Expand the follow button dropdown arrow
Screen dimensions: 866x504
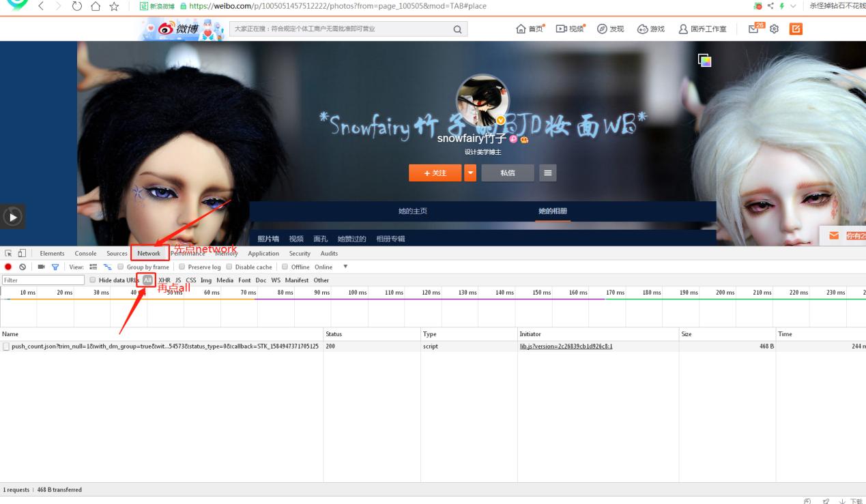[x=470, y=173]
